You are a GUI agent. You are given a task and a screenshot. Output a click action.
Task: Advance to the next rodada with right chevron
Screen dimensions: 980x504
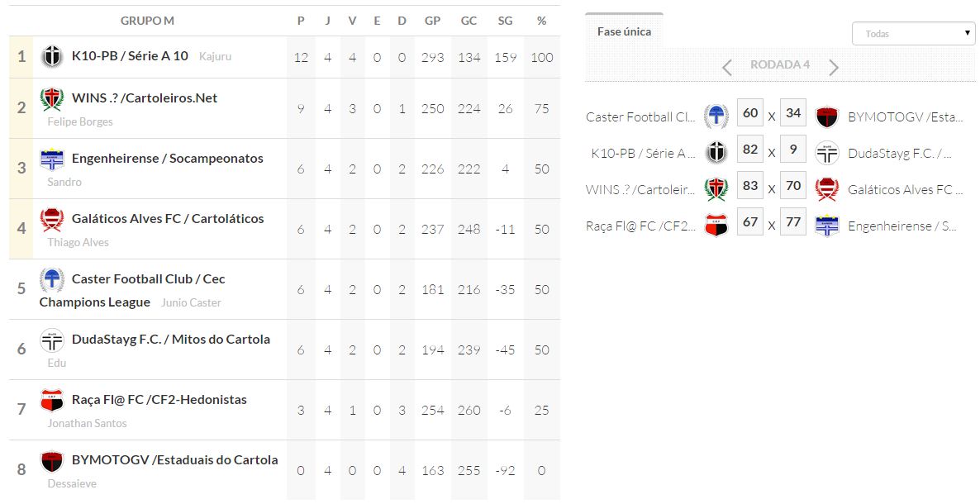point(834,67)
